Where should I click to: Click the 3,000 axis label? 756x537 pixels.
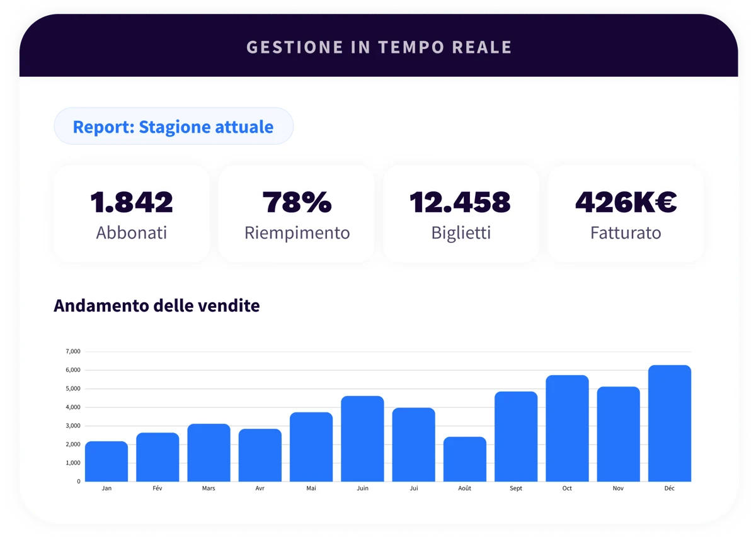click(73, 426)
